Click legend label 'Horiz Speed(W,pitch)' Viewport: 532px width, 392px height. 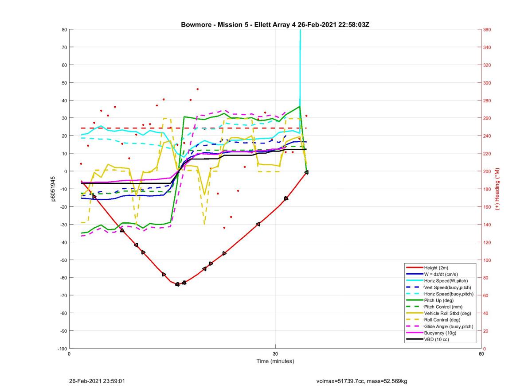tap(446, 280)
